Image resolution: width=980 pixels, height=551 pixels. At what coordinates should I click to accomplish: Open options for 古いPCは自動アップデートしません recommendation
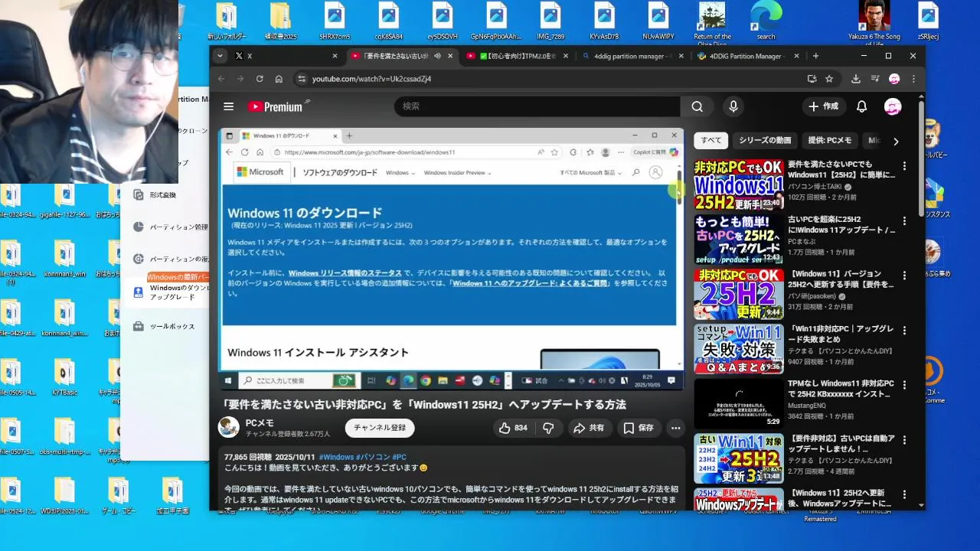click(x=904, y=440)
